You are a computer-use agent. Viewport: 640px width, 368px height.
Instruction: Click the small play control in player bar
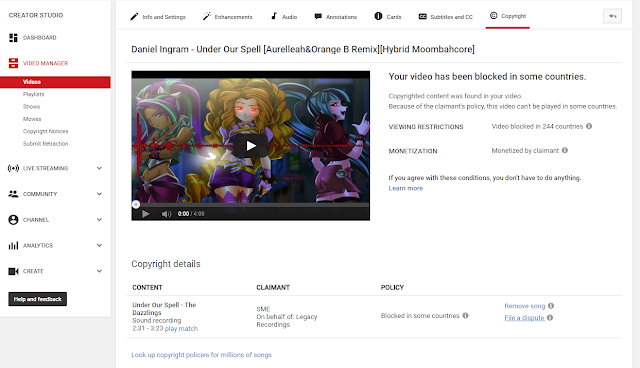coord(146,214)
